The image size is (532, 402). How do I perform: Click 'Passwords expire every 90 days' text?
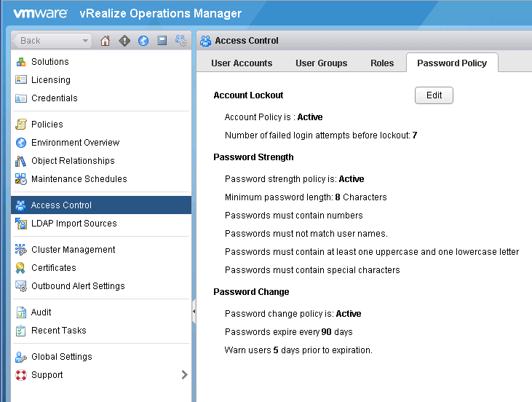(289, 332)
